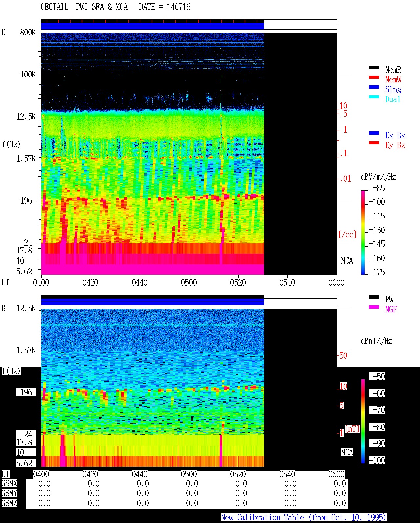The width and height of the screenshot is (420, 523).
Task: Click the 800K frequency axis label
Action: click(28, 32)
